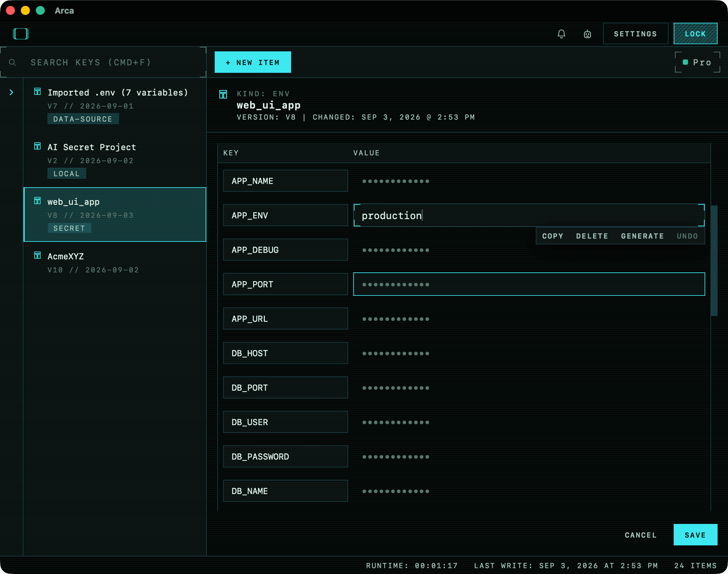Image resolution: width=728 pixels, height=574 pixels.
Task: Click the LAST WRITE status text
Action: [x=566, y=566]
